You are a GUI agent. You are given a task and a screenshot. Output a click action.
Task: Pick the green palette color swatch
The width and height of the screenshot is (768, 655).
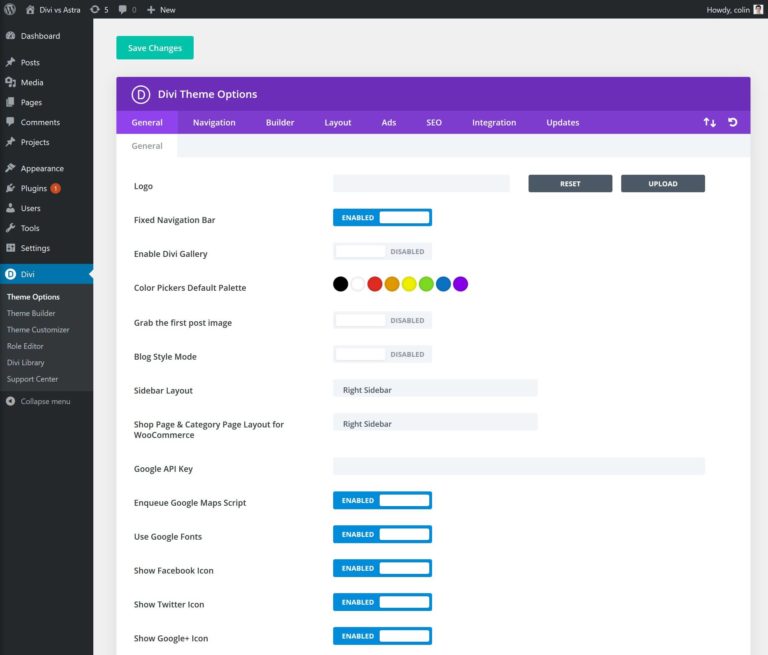point(426,284)
